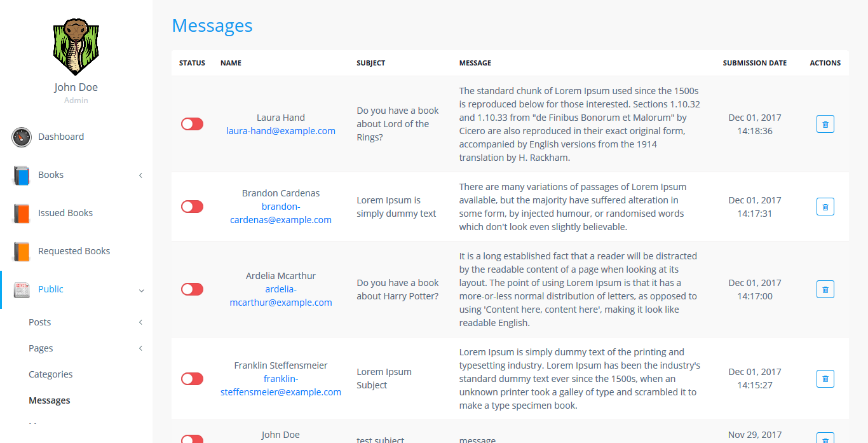The image size is (868, 443).
Task: Expand the Books submenu chevron
Action: [140, 175]
